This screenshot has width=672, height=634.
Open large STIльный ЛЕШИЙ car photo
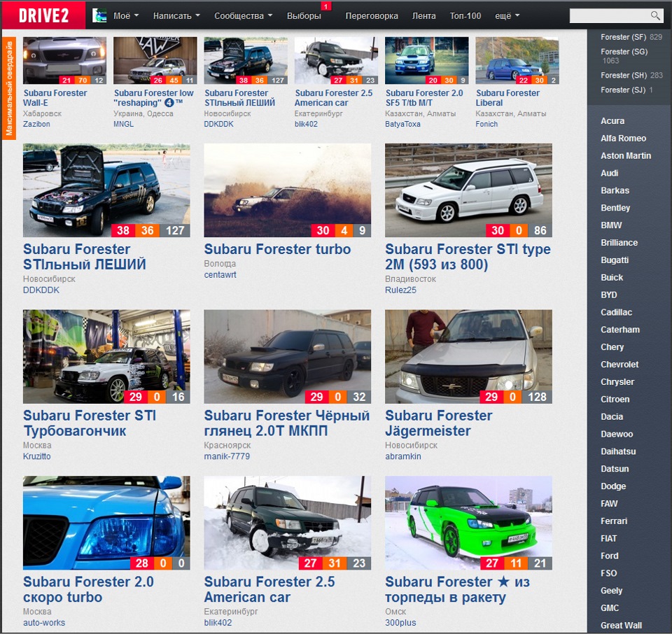click(x=106, y=190)
